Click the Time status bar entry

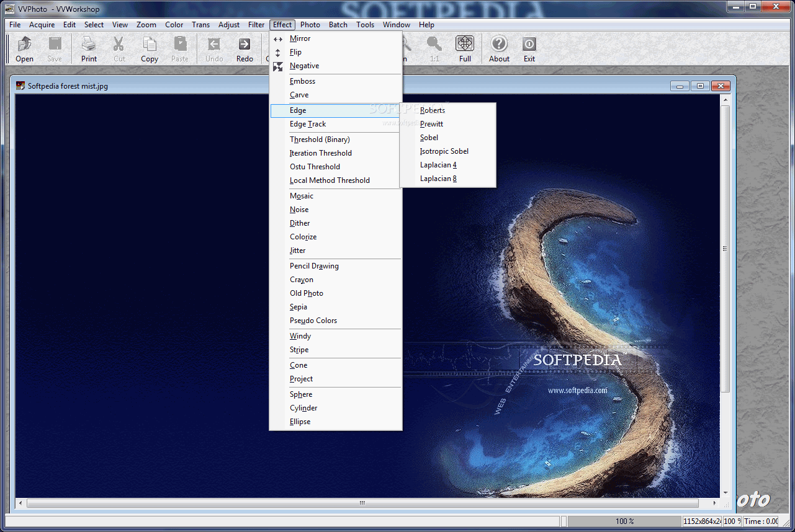[x=761, y=521]
